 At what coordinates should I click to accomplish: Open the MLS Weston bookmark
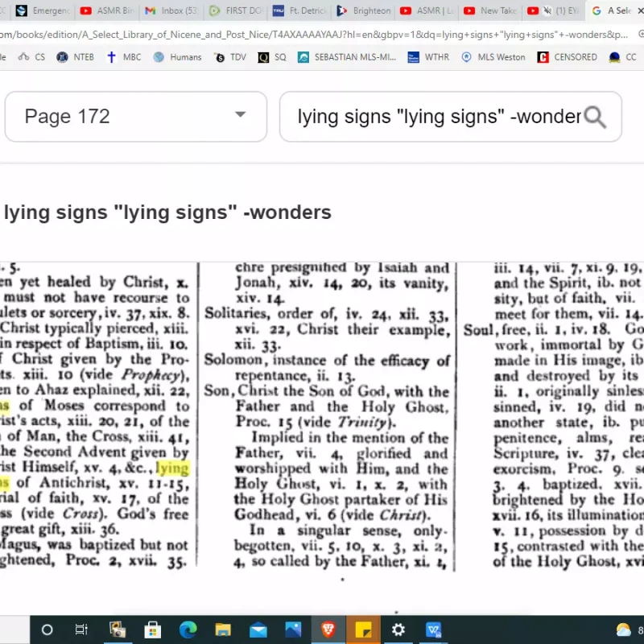[493, 57]
